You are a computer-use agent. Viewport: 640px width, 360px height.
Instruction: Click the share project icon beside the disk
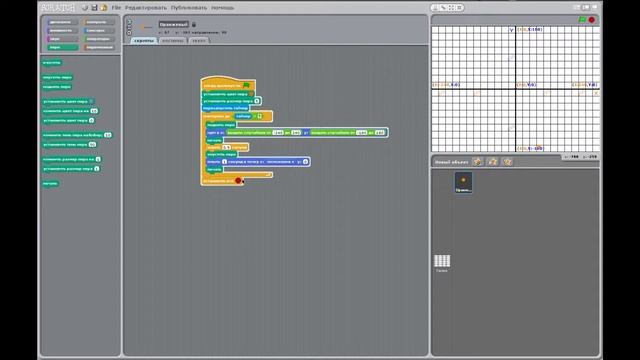[103, 8]
